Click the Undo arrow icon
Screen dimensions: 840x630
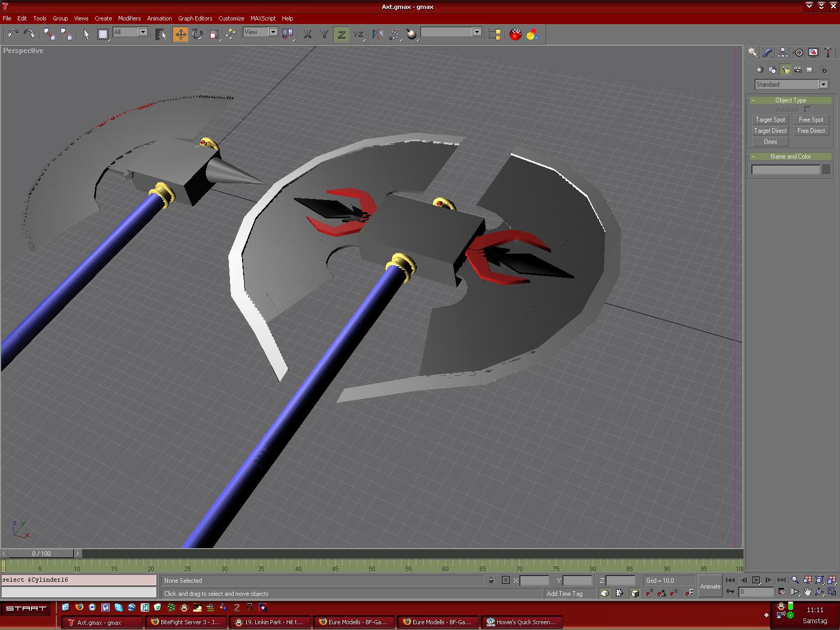pyautogui.click(x=13, y=35)
